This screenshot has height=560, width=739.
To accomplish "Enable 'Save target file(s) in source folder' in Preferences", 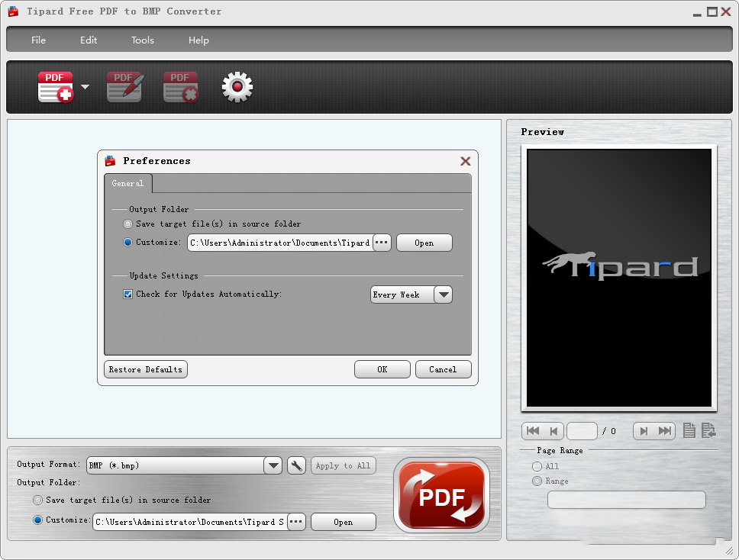I will (127, 224).
